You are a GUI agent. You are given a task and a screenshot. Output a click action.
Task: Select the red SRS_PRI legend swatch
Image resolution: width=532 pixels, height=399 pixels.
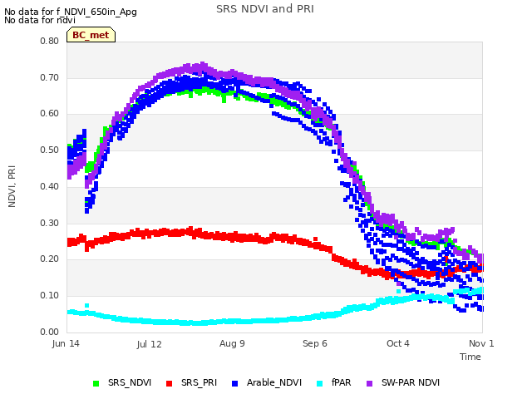(170, 383)
